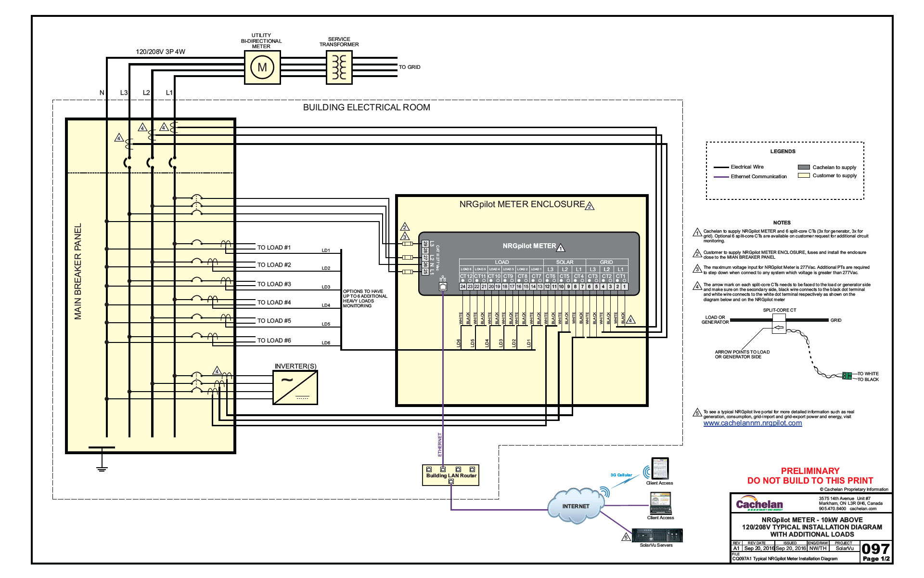Click the SPLIT-CORE CT diagram label
Viewport: 924px width, 578px height.
click(x=780, y=310)
